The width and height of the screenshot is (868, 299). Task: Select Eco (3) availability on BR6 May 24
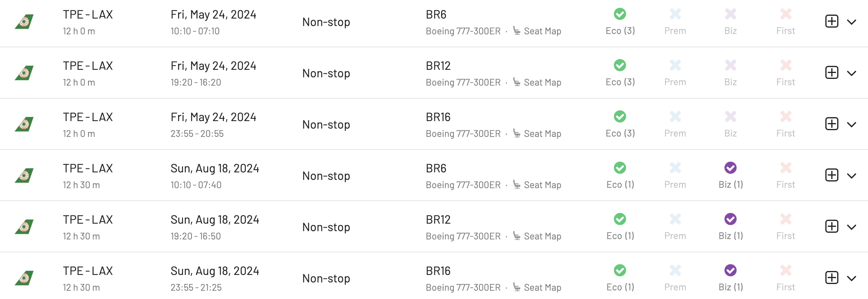[620, 22]
